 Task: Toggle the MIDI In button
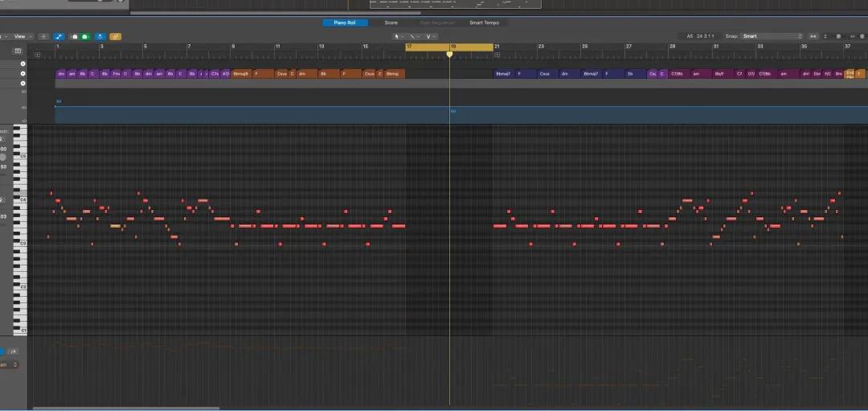75,36
